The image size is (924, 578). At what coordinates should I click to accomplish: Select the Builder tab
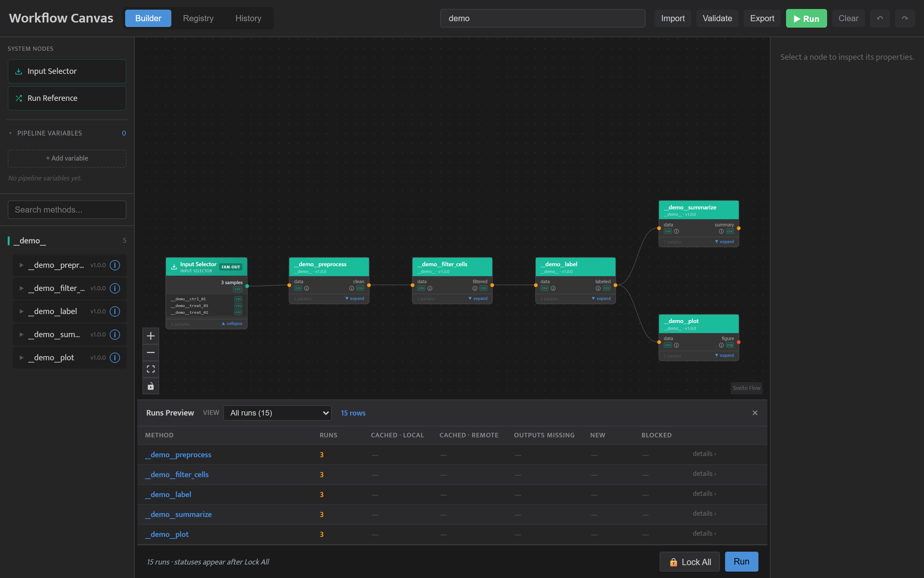coord(148,18)
